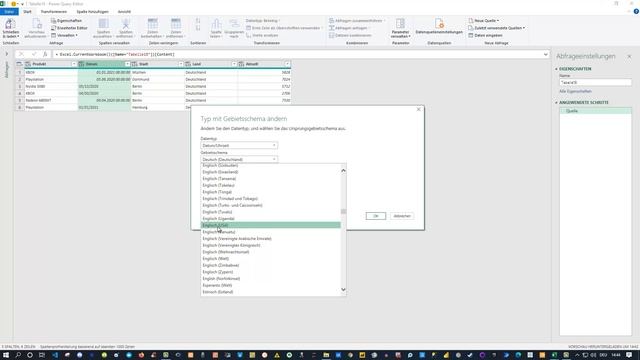Click Abbrechen button in dialog

tap(402, 216)
